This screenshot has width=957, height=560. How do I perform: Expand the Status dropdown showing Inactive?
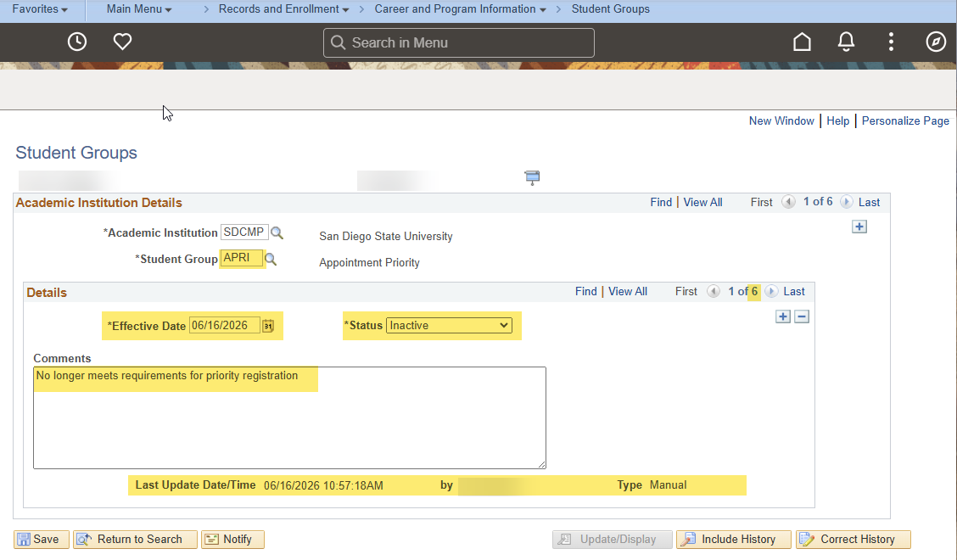tap(449, 326)
